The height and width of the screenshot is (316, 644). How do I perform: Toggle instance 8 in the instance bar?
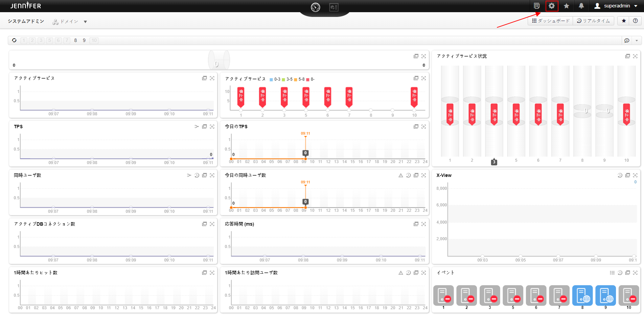[75, 40]
